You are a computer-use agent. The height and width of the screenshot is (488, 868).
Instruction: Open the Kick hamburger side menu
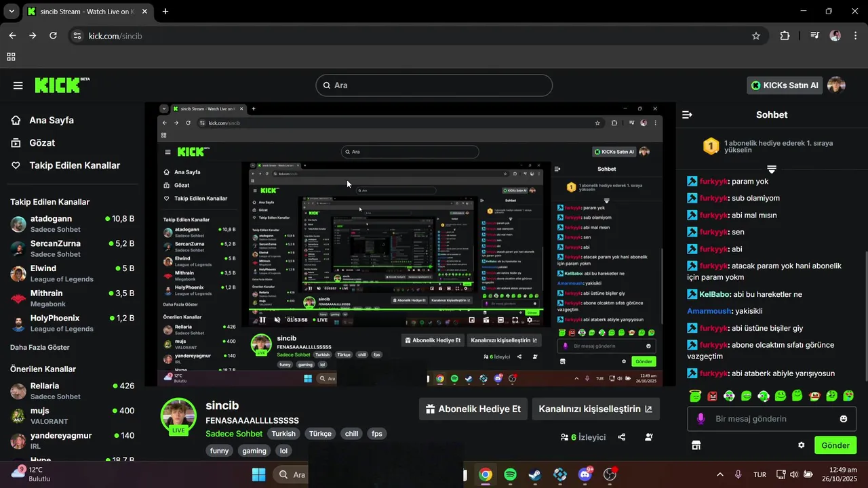point(18,85)
